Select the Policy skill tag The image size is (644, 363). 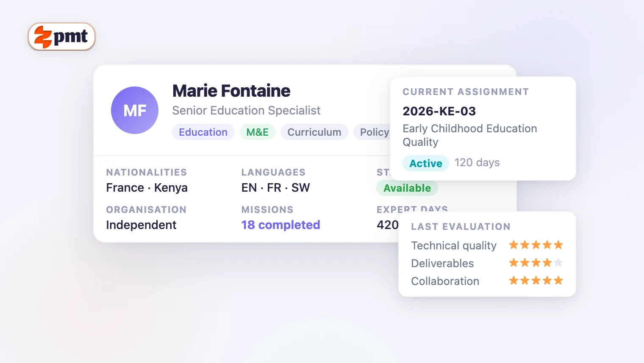tap(372, 132)
